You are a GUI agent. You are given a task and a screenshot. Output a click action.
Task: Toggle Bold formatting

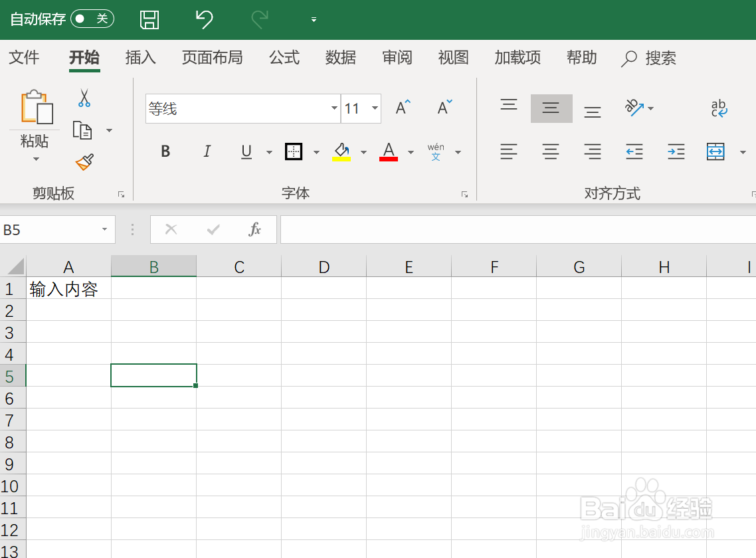[x=165, y=151]
